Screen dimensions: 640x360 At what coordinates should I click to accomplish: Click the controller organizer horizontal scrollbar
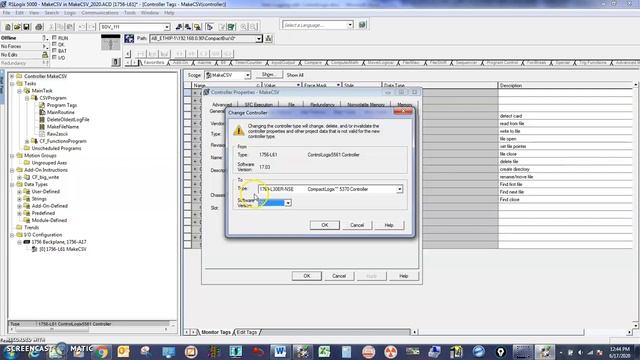pos(89,329)
